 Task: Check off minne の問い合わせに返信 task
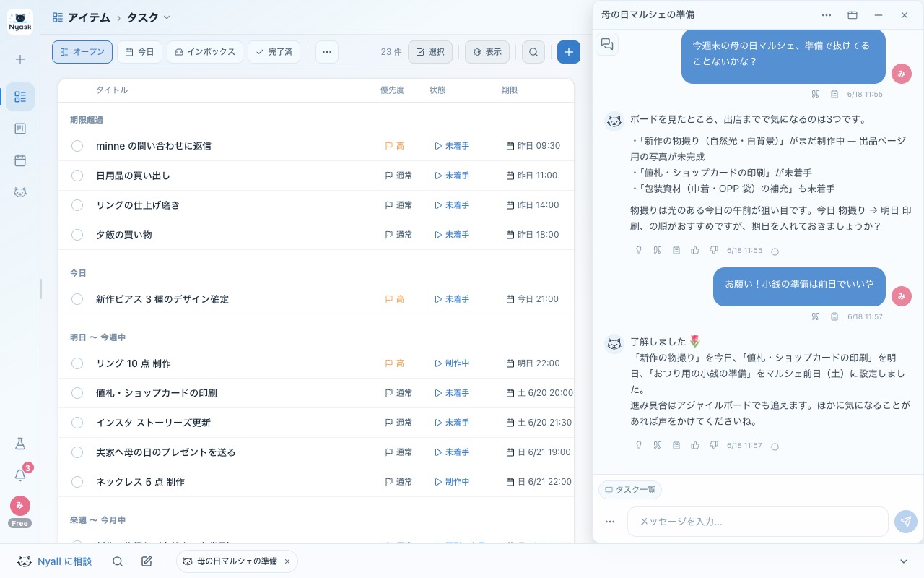pos(77,146)
